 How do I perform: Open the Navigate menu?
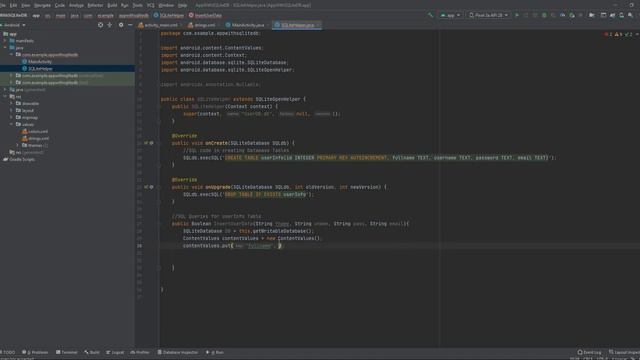click(42, 5)
